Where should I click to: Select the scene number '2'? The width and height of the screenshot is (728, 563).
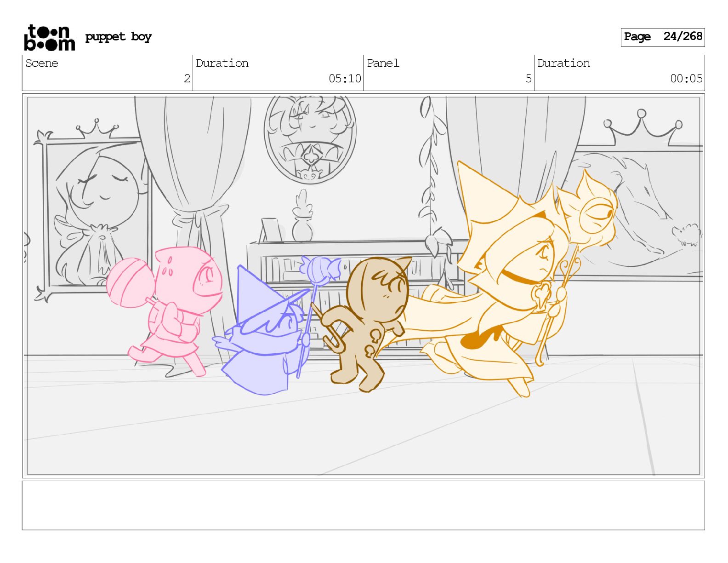click(187, 79)
